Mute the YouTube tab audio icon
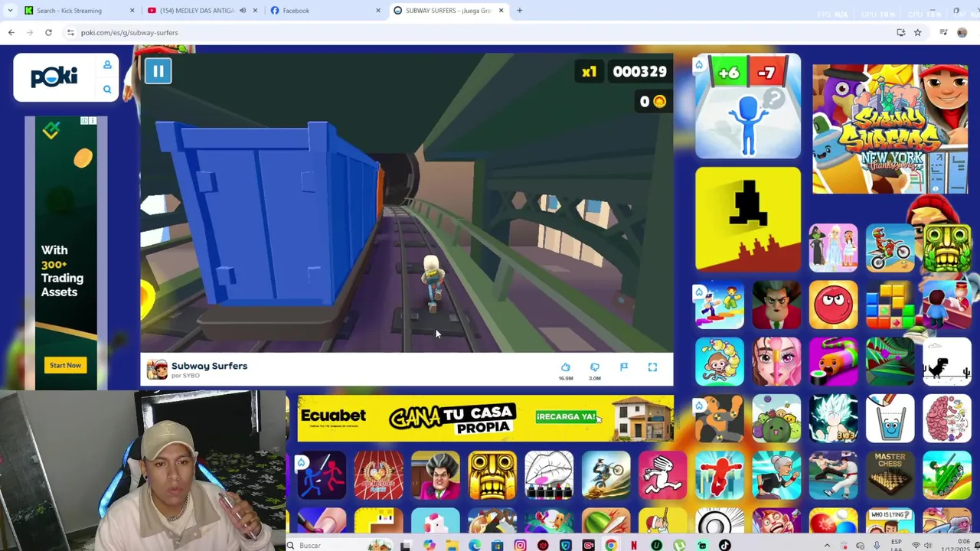 pyautogui.click(x=243, y=11)
